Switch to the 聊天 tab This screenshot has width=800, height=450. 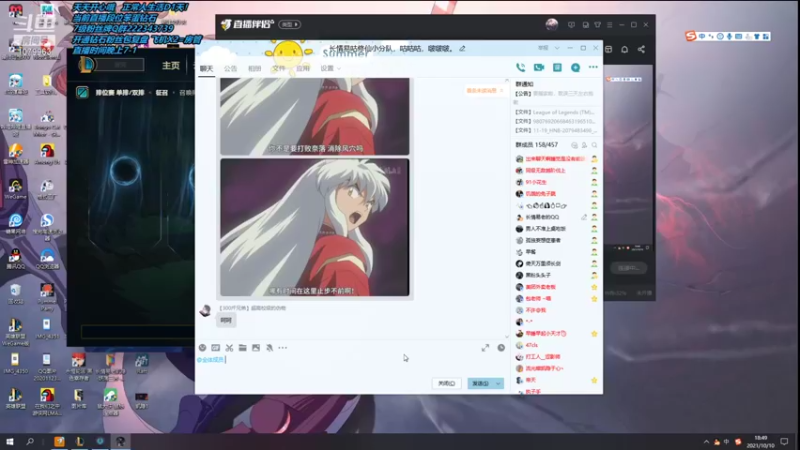pos(207,68)
